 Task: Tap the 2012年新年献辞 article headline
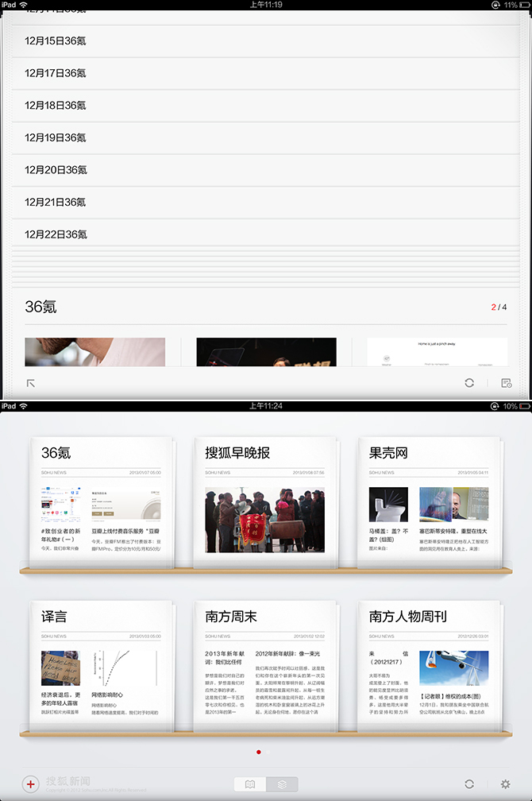coord(287,653)
